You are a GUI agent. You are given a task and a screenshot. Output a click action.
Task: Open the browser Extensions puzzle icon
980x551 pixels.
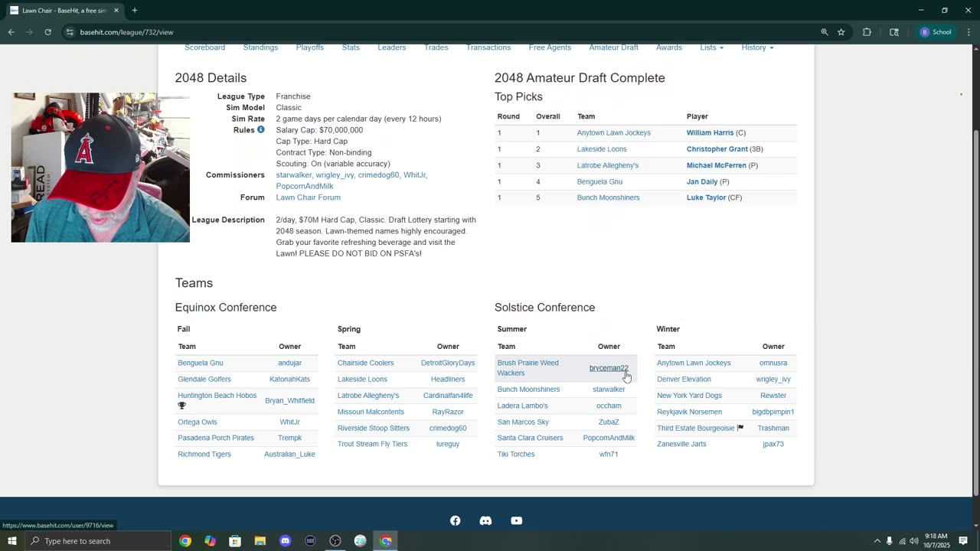(x=867, y=32)
